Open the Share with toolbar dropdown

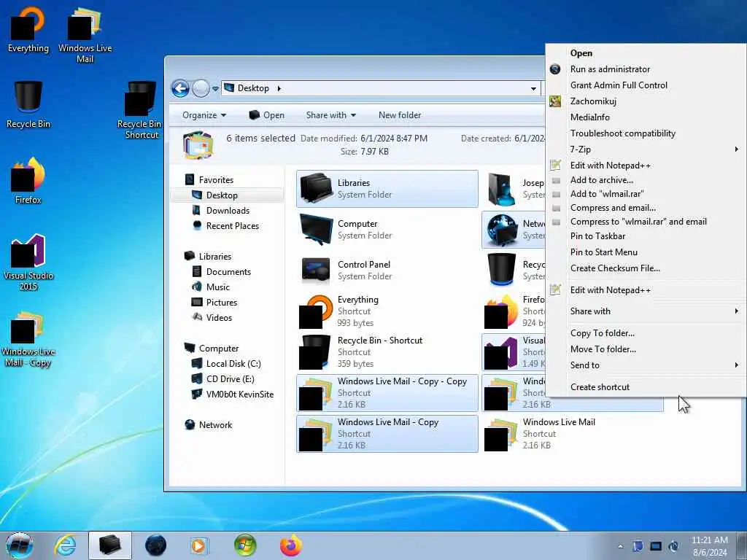click(331, 115)
